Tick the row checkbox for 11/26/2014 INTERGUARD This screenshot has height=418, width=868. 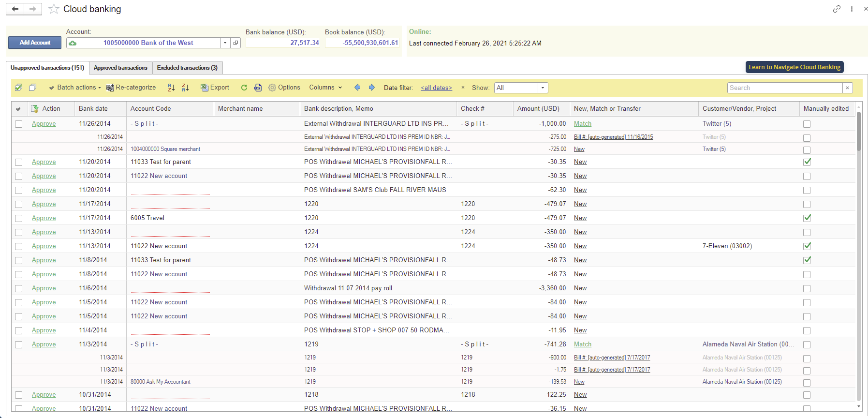[18, 124]
